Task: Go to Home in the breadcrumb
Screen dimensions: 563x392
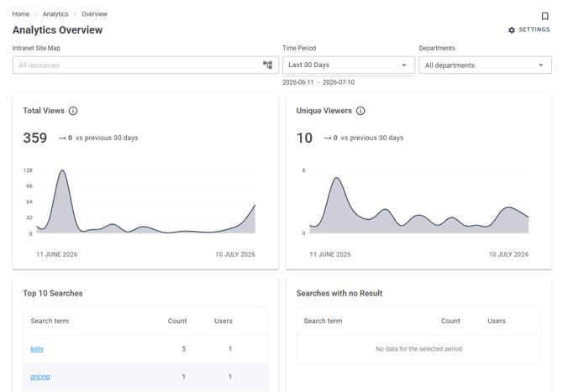Action: click(21, 14)
